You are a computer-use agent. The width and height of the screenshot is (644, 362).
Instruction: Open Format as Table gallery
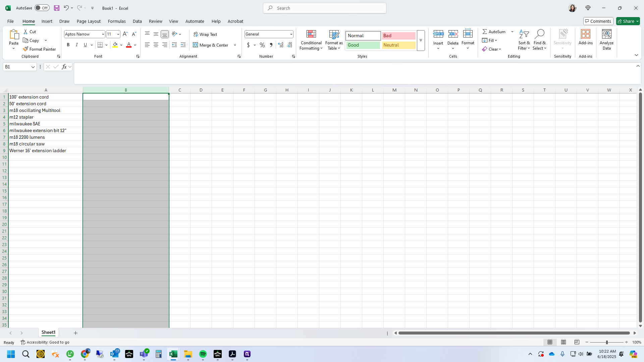tap(334, 40)
